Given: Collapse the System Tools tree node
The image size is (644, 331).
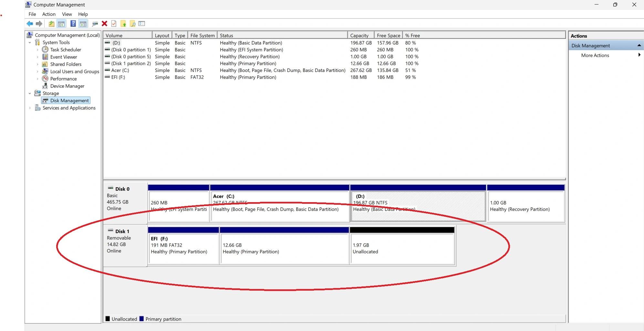Looking at the screenshot, I should click(30, 42).
